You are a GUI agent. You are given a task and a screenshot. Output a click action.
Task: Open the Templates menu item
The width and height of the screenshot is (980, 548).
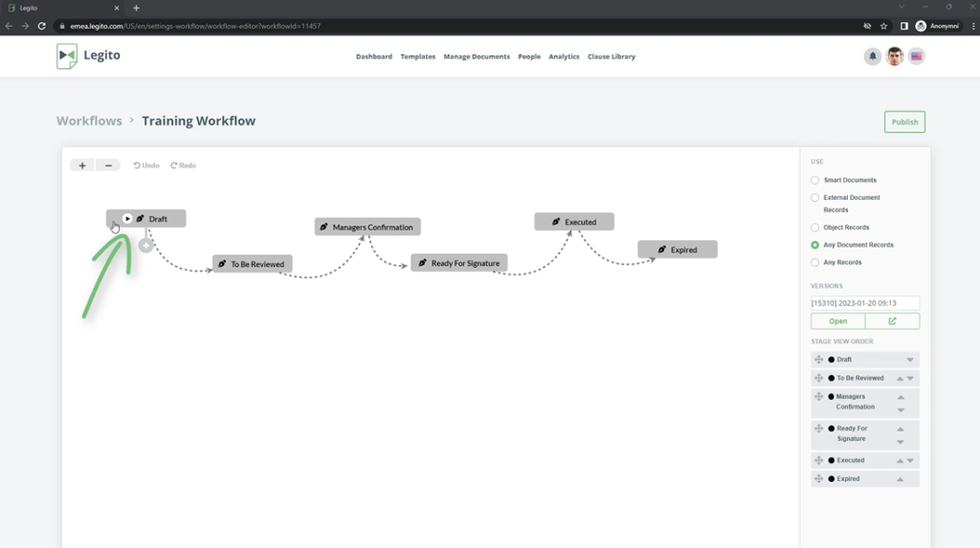coord(417,56)
